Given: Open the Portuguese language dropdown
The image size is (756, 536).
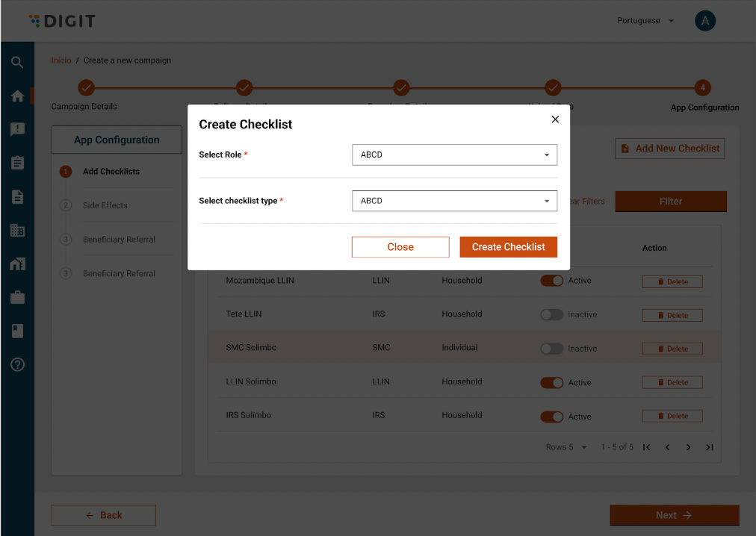Looking at the screenshot, I should (x=645, y=21).
